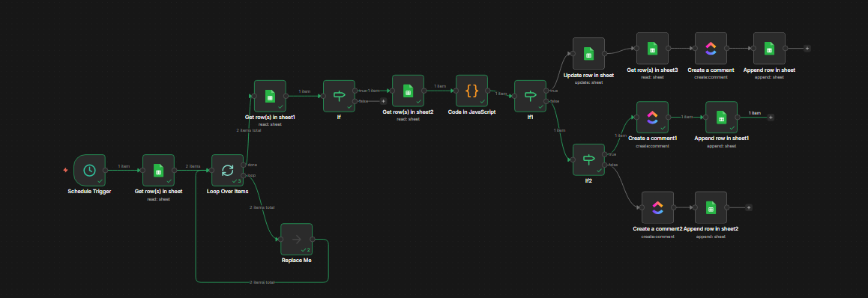
Task: Select the Get row(s) in sheet3 node
Action: pyautogui.click(x=652, y=48)
